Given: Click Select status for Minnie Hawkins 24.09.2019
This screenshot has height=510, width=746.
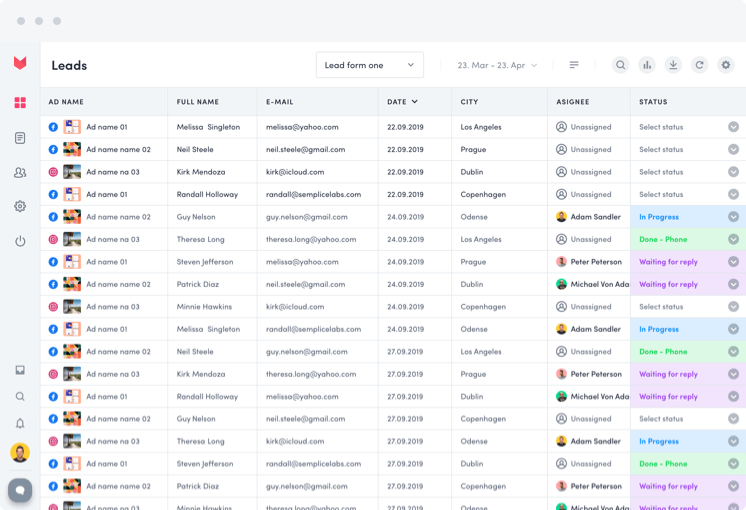Looking at the screenshot, I should point(661,307).
